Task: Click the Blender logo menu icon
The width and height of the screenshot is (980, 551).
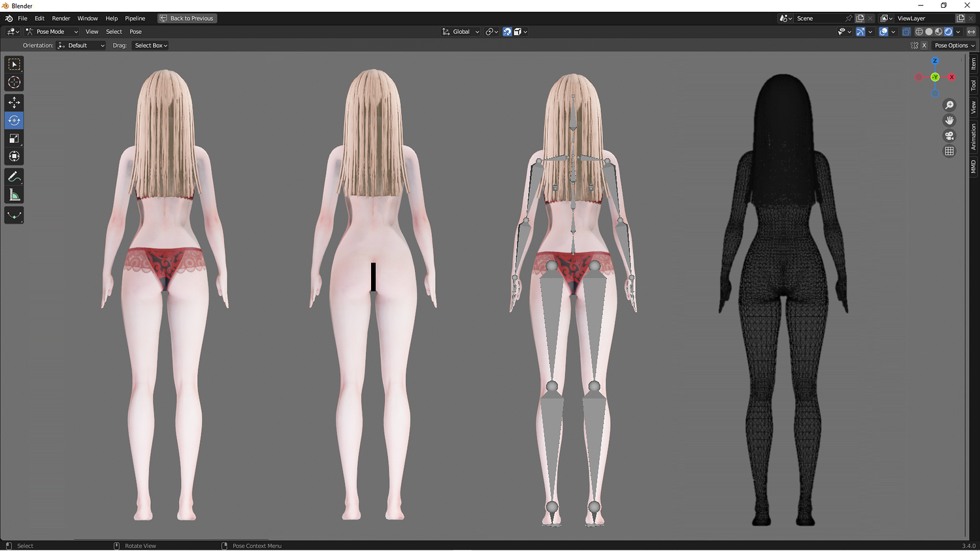Action: coord(9,18)
